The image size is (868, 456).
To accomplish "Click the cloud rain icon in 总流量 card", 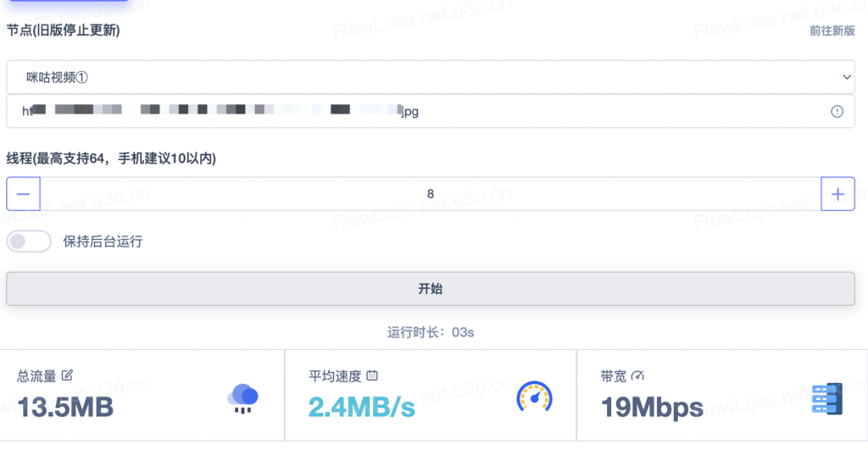I will coord(243,398).
